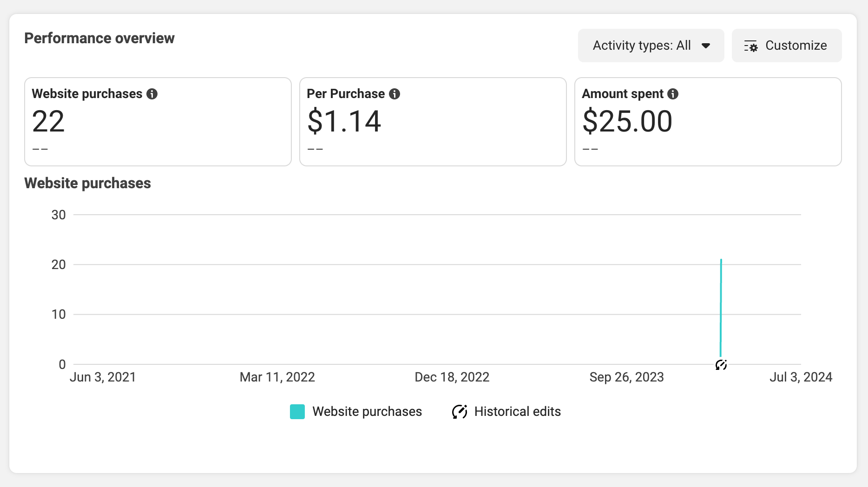Screen dimensions: 868x487
Task: Click info icon next to Amount spent
Action: click(673, 94)
